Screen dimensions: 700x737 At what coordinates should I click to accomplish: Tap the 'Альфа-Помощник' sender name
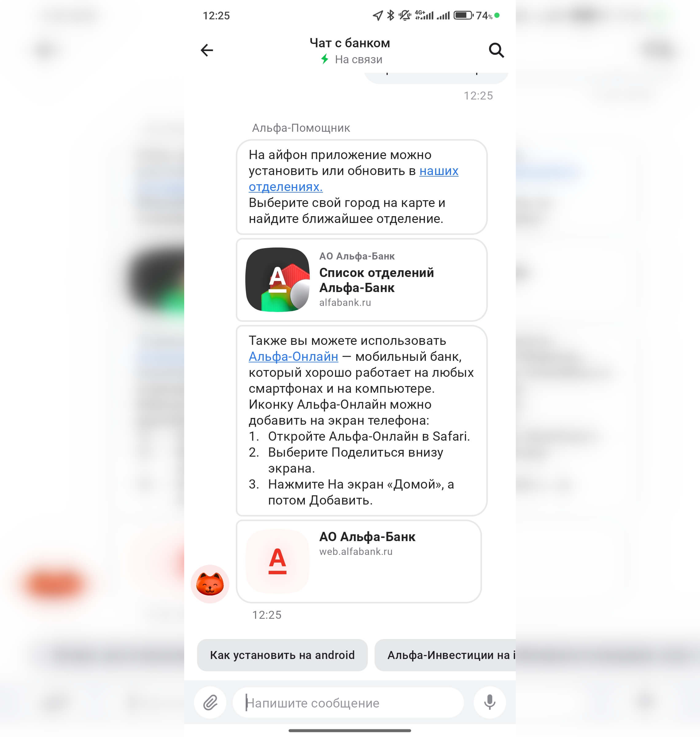301,128
